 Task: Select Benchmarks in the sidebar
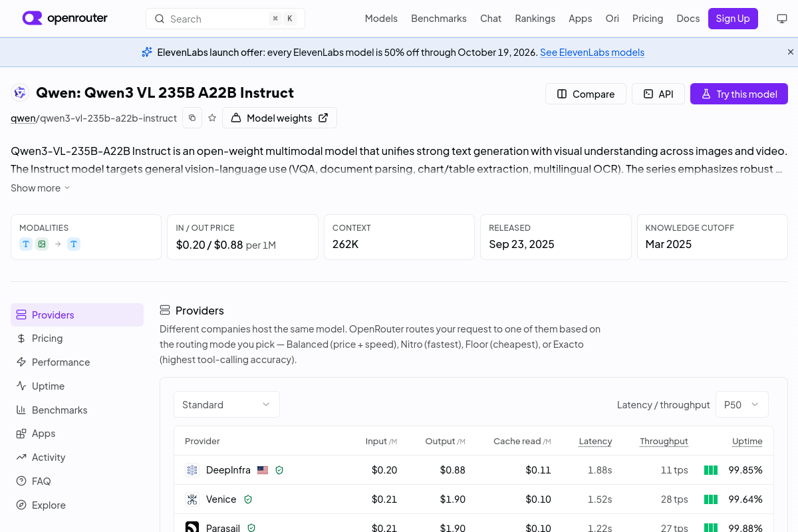77,410
